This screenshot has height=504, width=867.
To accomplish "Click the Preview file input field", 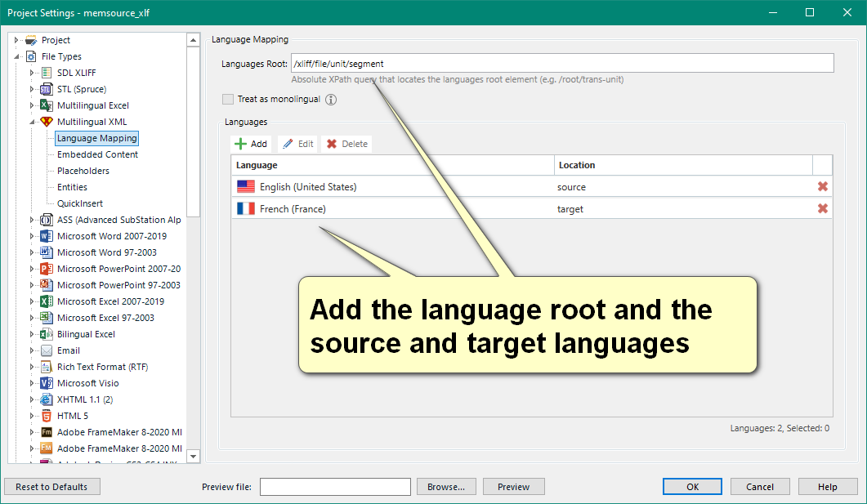I will click(x=335, y=487).
